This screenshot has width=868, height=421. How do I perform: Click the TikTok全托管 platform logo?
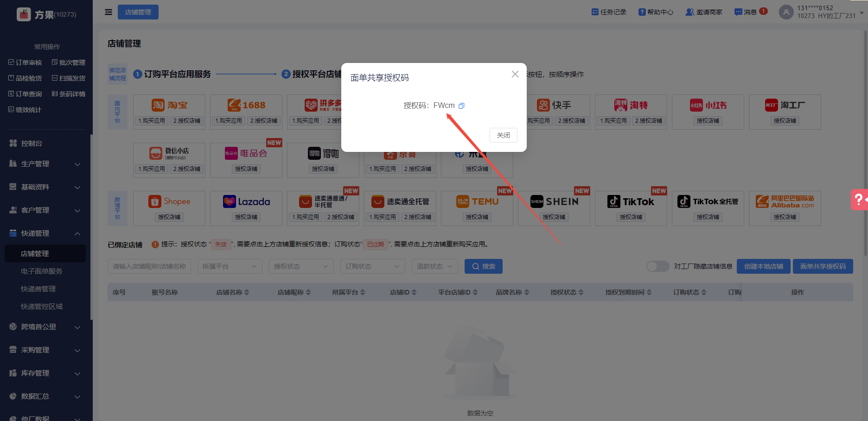708,201
